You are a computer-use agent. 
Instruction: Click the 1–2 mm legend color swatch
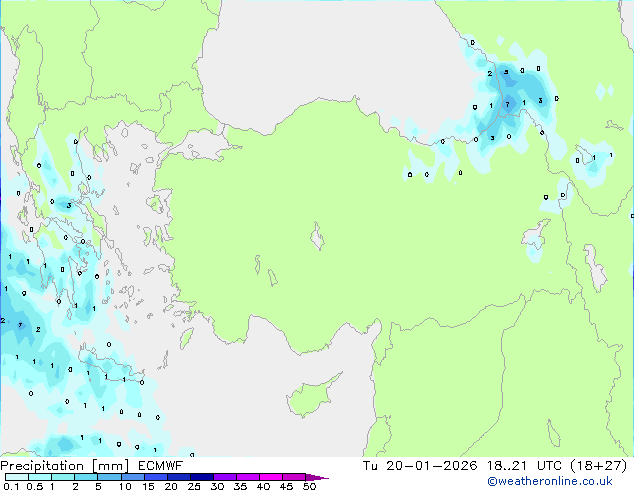pos(63,477)
